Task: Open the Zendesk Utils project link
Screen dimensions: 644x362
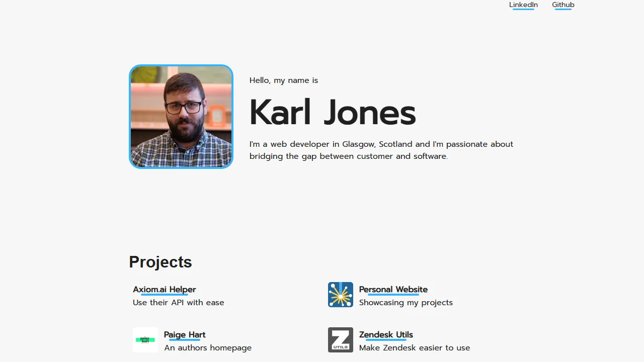Action: pos(386,335)
